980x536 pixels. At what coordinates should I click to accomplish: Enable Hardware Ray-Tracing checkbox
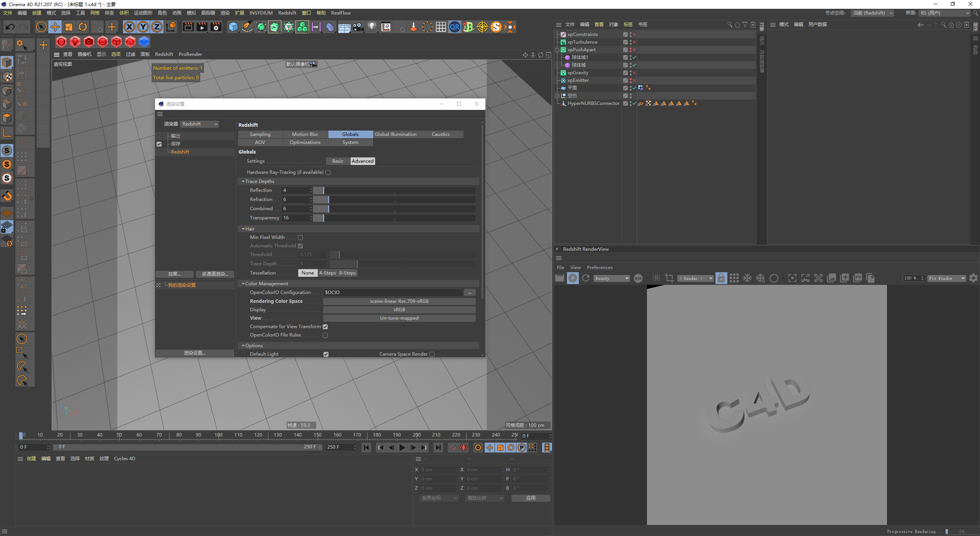tap(328, 173)
